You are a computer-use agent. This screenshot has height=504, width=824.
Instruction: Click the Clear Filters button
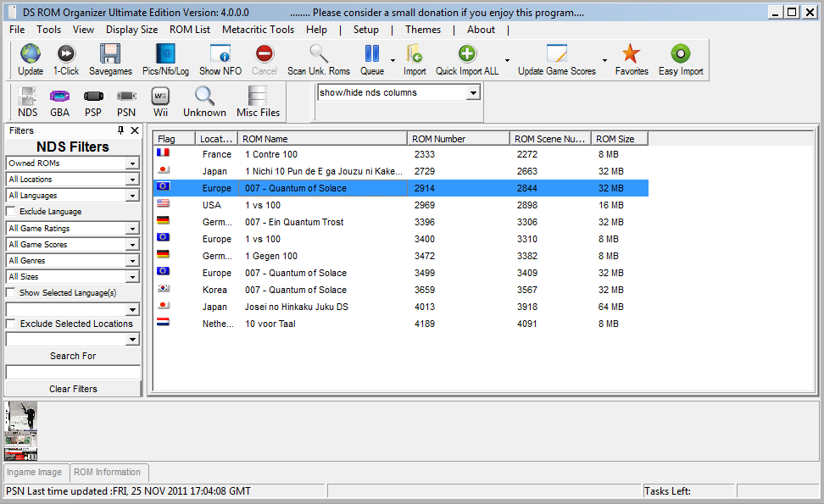tap(73, 389)
